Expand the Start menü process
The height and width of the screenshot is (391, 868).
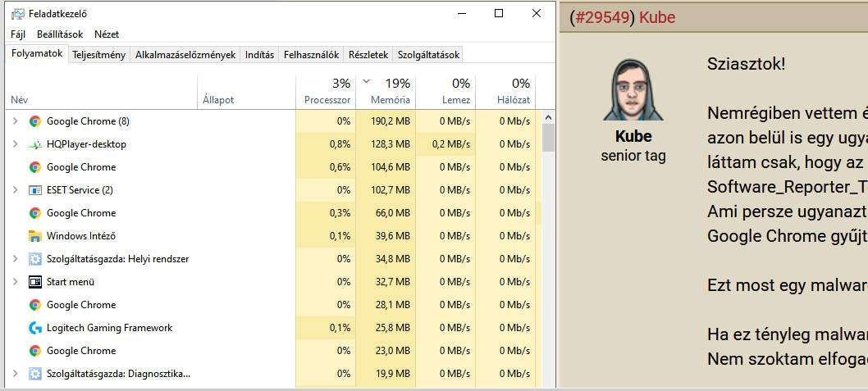point(16,282)
